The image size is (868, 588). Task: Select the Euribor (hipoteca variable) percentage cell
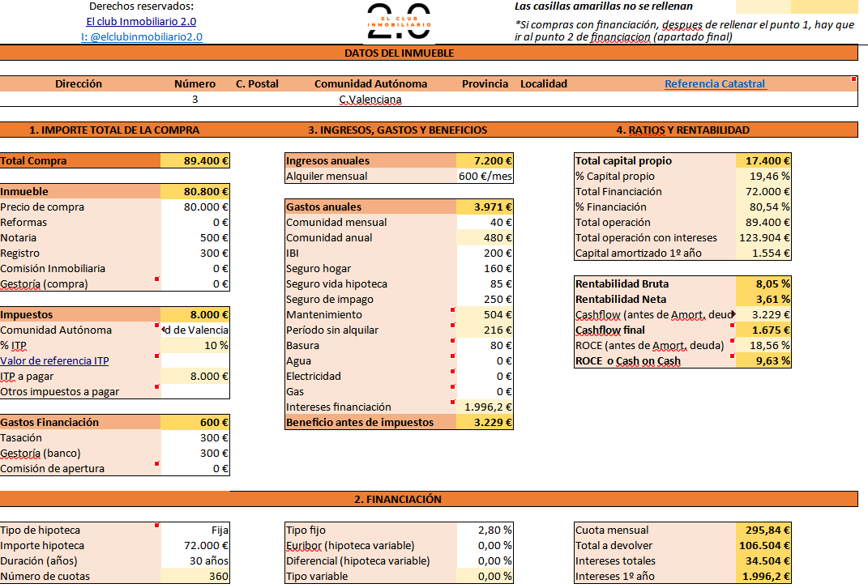coord(485,546)
